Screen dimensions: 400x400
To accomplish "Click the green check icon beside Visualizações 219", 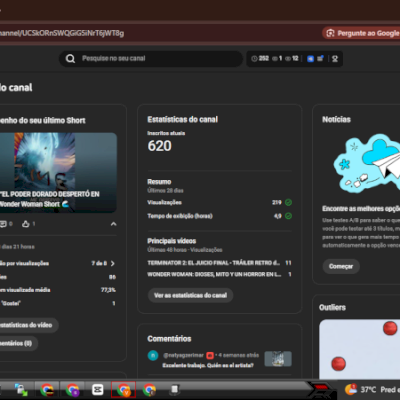I will [x=289, y=202].
